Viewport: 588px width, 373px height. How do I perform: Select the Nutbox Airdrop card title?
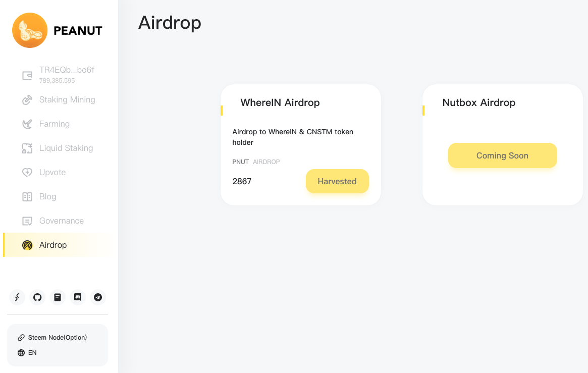(479, 103)
